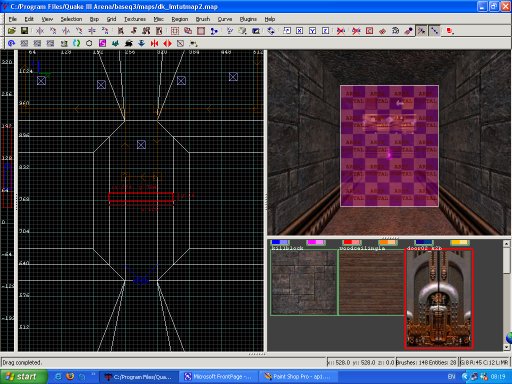Click the magenta color swatch in texture window
Viewport: 512px width, 384px height.
pyautogui.click(x=315, y=242)
